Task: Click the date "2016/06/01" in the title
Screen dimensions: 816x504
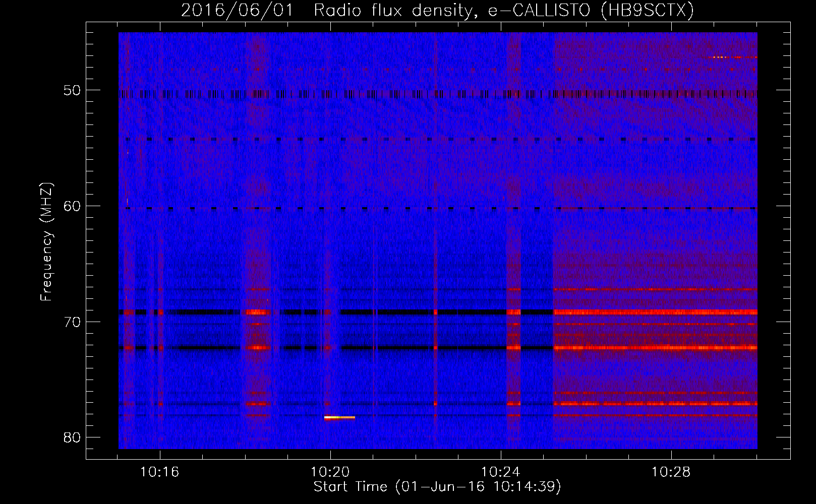Action: (237, 10)
